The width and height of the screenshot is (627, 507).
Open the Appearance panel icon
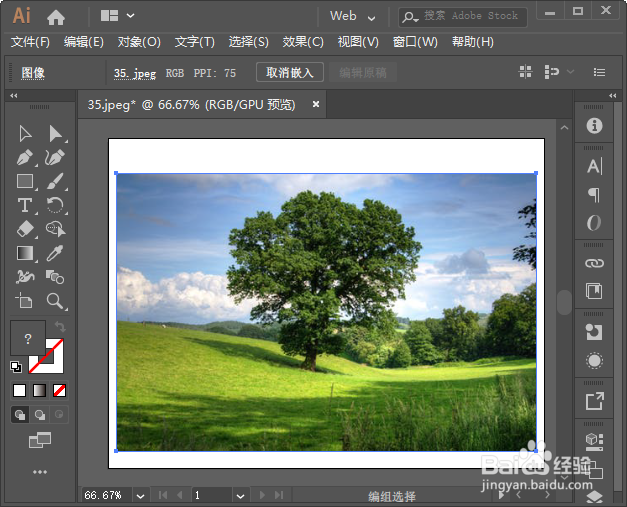(594, 360)
